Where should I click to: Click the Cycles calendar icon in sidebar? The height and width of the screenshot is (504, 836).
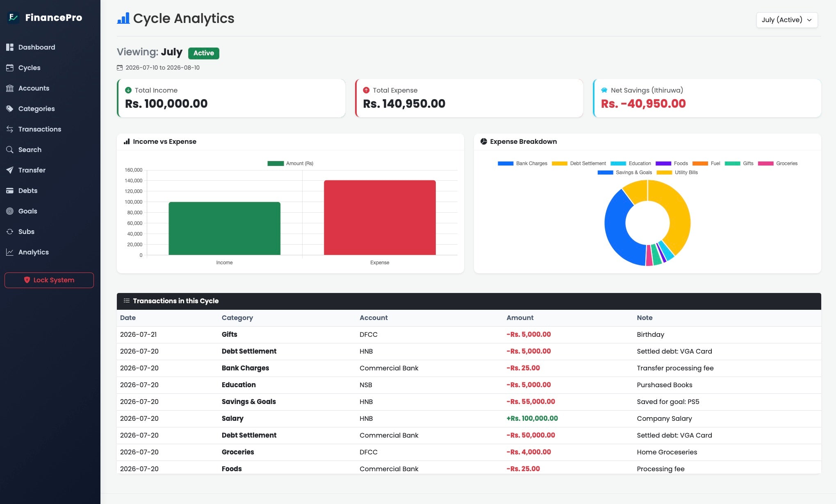[10, 68]
